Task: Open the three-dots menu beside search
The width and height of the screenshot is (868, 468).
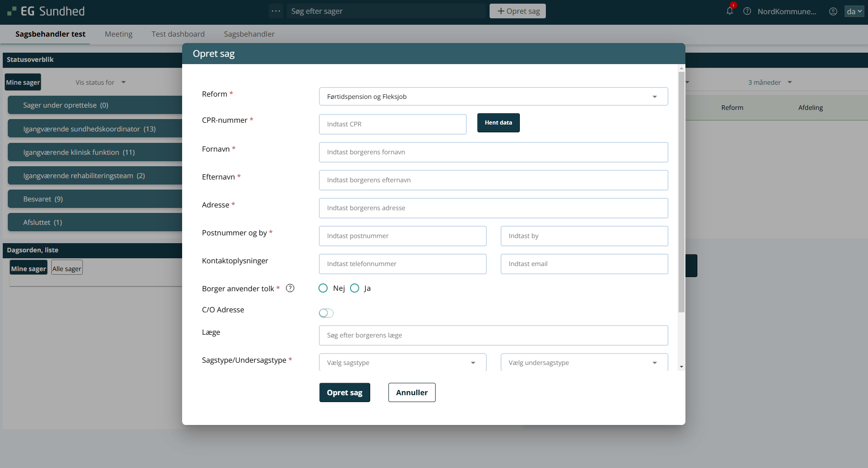Action: (276, 11)
